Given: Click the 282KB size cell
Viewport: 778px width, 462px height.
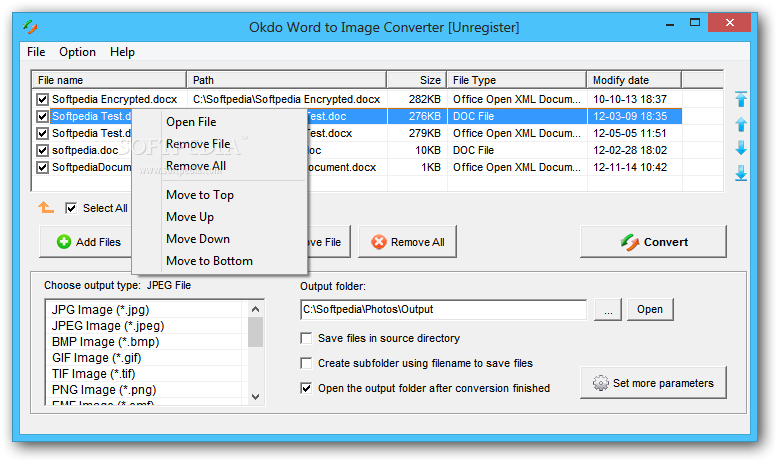Looking at the screenshot, I should pyautogui.click(x=425, y=99).
